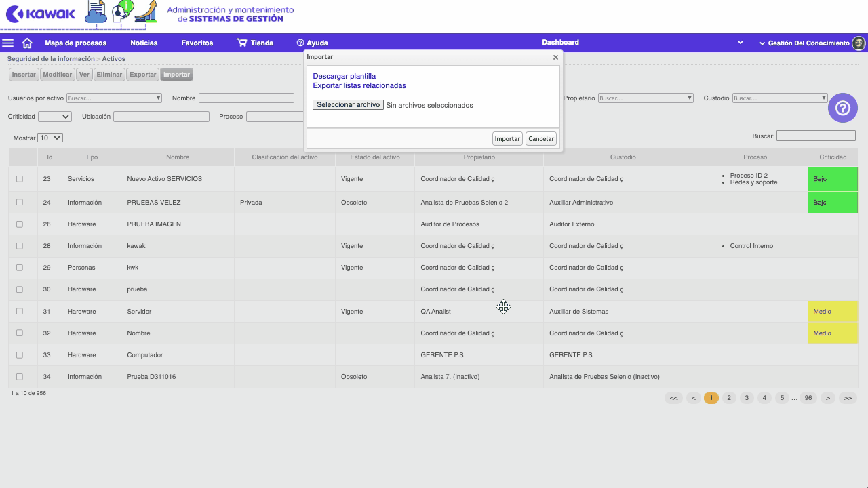
Task: Open the purple help question mark bubble
Action: pyautogui.click(x=842, y=108)
